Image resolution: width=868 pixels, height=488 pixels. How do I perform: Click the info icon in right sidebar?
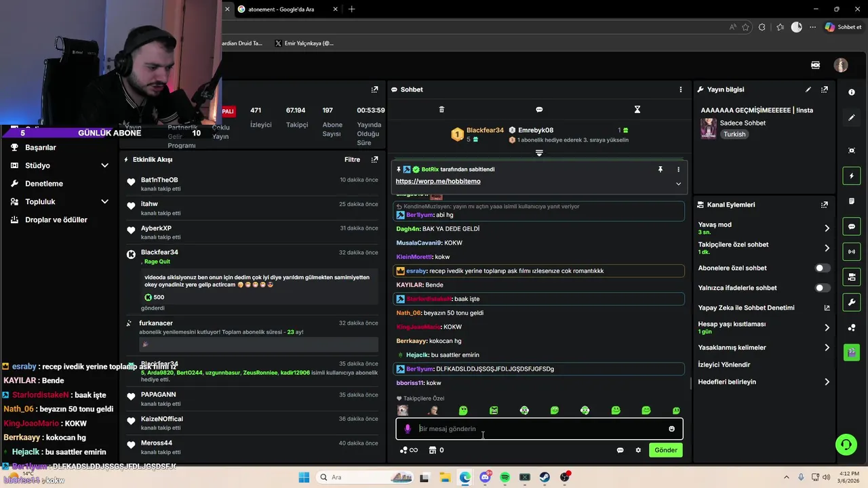click(x=852, y=92)
